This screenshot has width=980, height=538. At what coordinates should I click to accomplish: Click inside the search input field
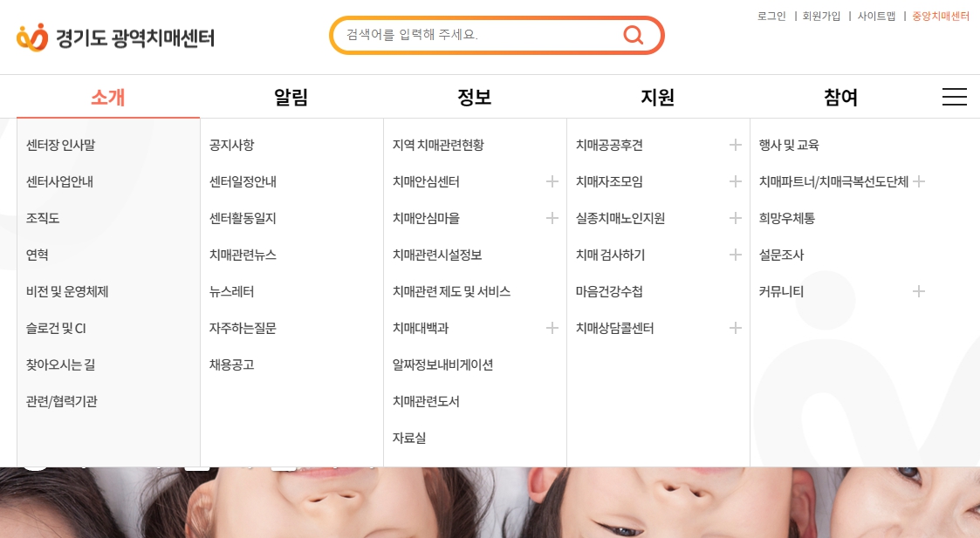pyautogui.click(x=471, y=35)
